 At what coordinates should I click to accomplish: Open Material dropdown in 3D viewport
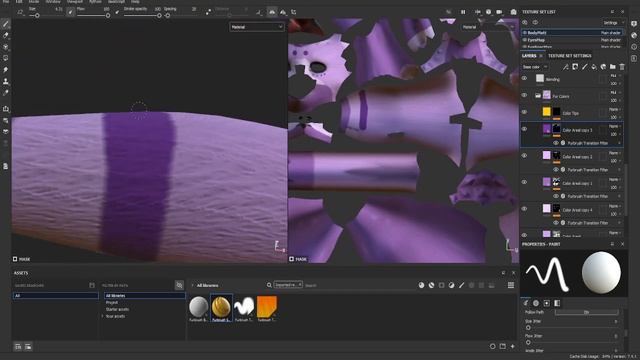257,27
